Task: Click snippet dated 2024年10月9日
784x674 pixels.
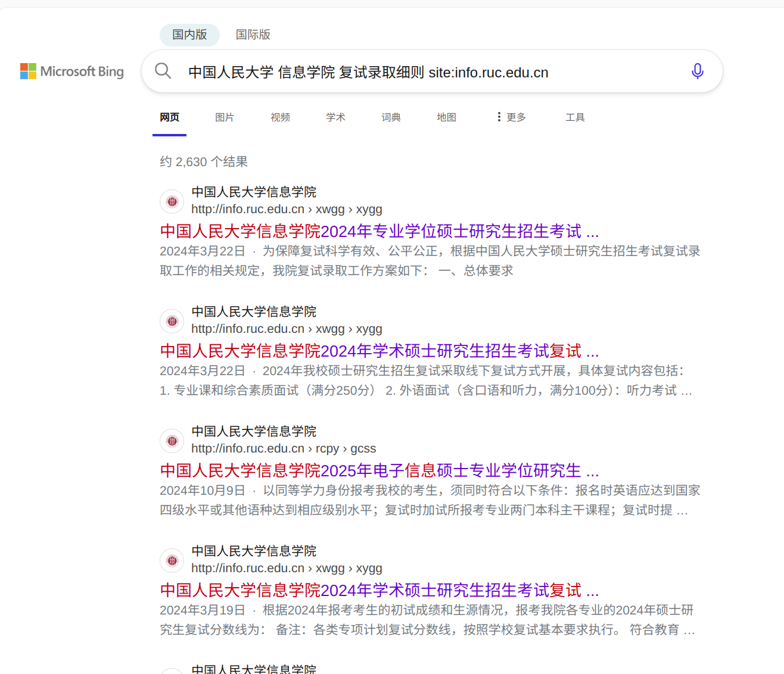Action: click(x=430, y=500)
